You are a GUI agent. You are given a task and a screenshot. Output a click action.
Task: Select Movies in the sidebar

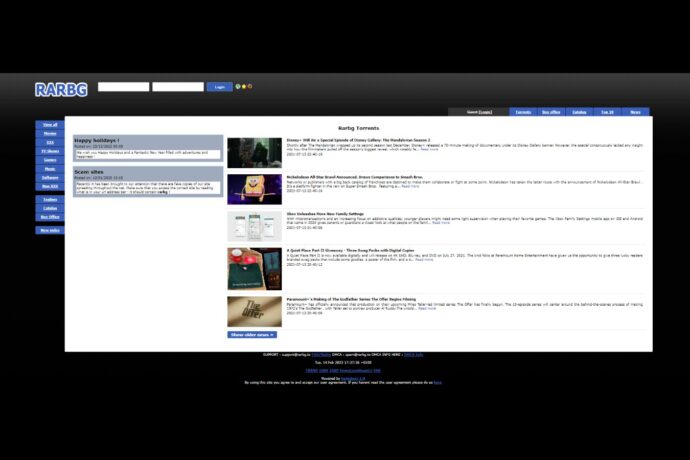50,133
